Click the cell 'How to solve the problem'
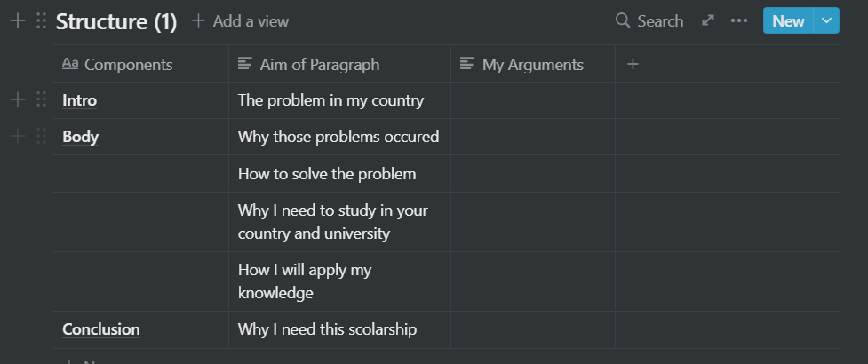Screen dimensions: 868x364 click(339, 174)
